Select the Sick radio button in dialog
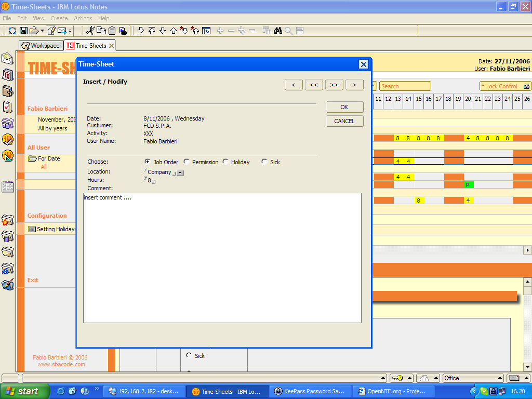 click(x=264, y=162)
